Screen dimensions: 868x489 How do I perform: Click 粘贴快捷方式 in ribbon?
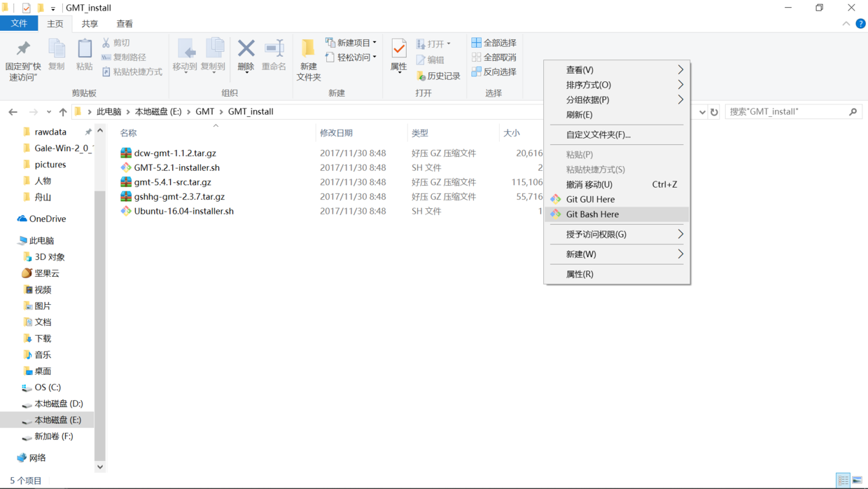click(132, 71)
